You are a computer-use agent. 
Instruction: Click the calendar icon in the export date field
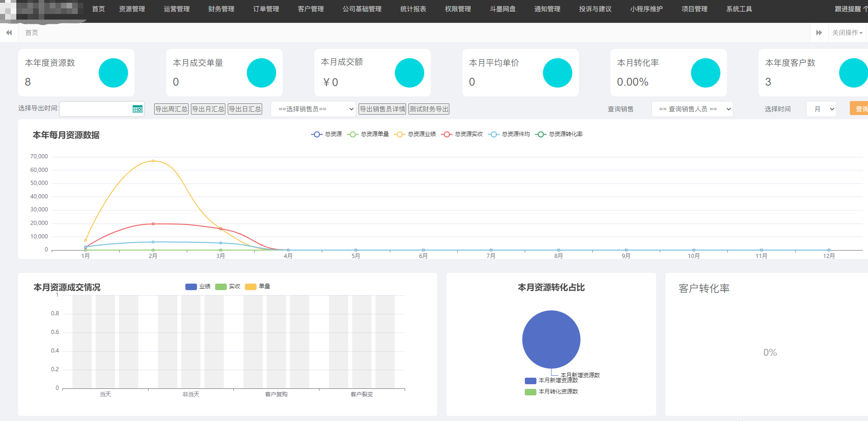[137, 109]
